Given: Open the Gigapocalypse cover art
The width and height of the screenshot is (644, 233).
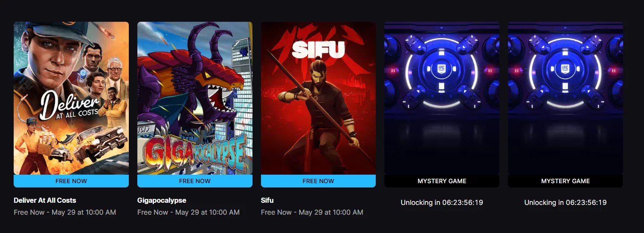Looking at the screenshot, I should tap(195, 98).
